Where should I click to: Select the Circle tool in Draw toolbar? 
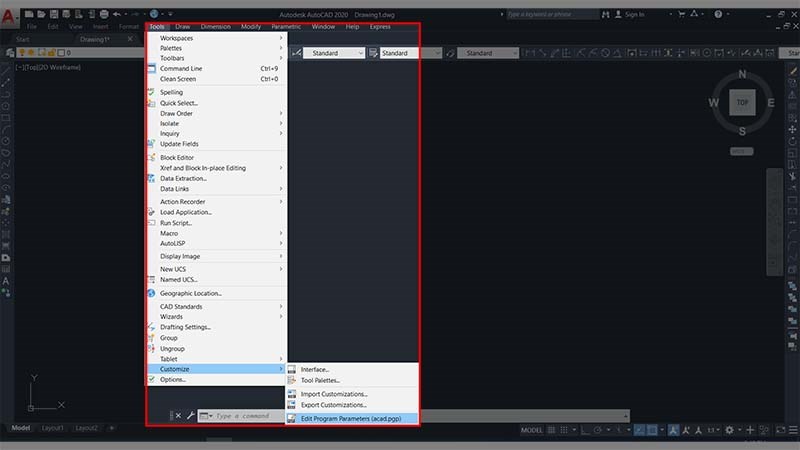point(6,141)
